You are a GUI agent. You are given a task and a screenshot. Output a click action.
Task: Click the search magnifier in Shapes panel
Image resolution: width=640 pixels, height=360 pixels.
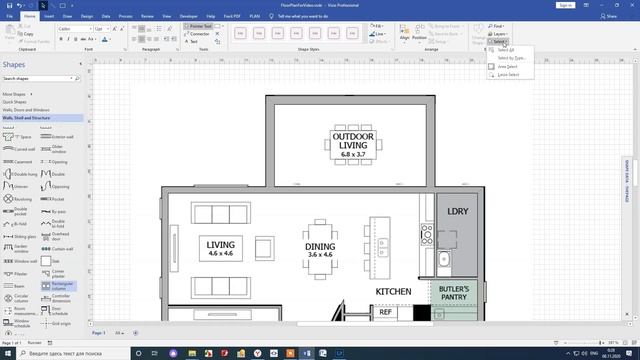[x=77, y=78]
